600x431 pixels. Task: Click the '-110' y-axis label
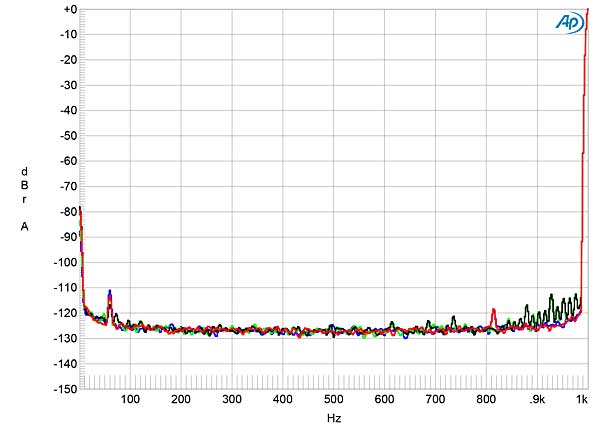(x=65, y=287)
